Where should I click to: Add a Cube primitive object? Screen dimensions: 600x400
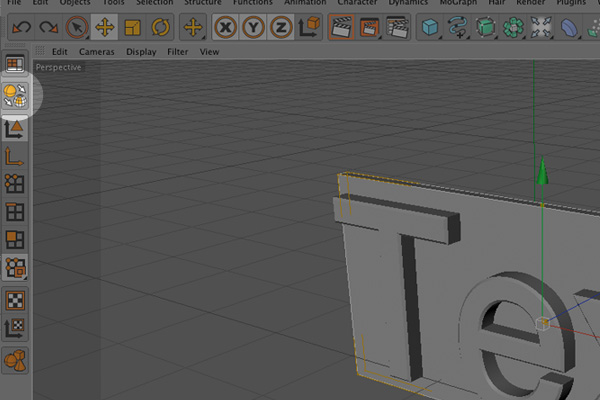pos(430,28)
